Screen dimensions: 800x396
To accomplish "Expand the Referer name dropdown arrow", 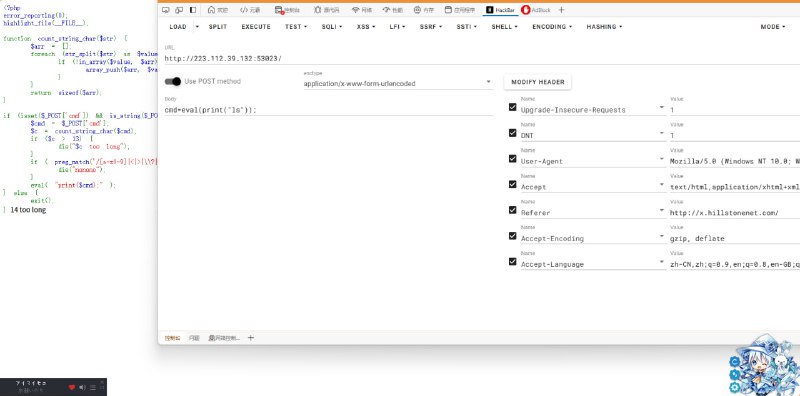I will click(662, 210).
